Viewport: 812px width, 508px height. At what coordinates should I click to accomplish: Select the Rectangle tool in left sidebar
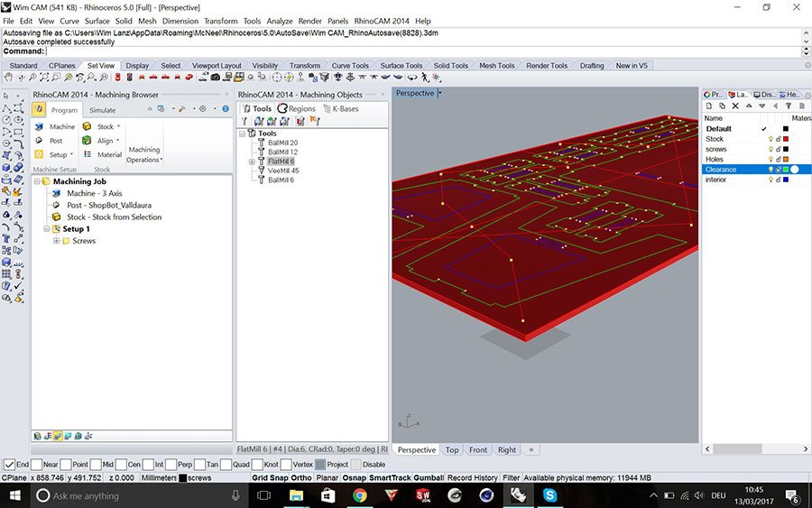pyautogui.click(x=19, y=131)
